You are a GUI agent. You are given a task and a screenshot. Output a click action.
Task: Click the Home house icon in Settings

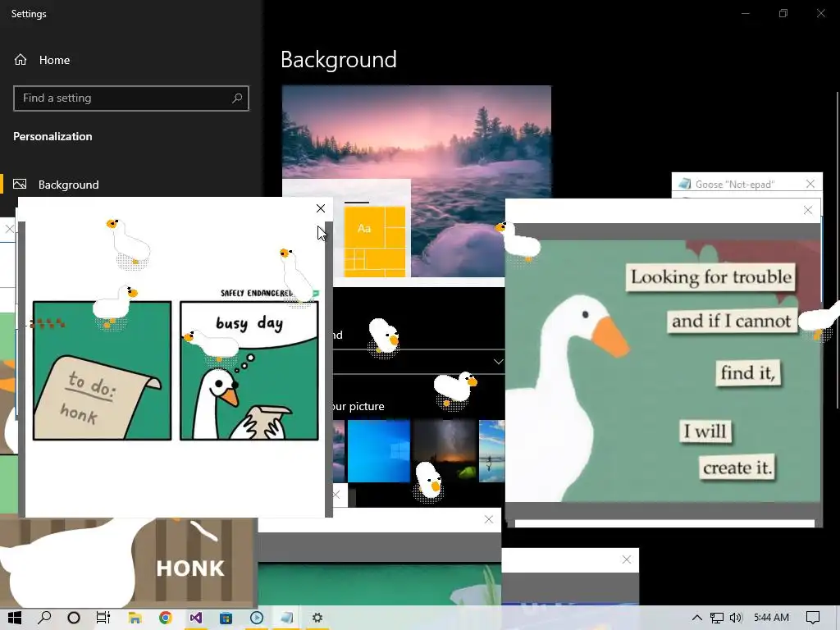click(21, 59)
